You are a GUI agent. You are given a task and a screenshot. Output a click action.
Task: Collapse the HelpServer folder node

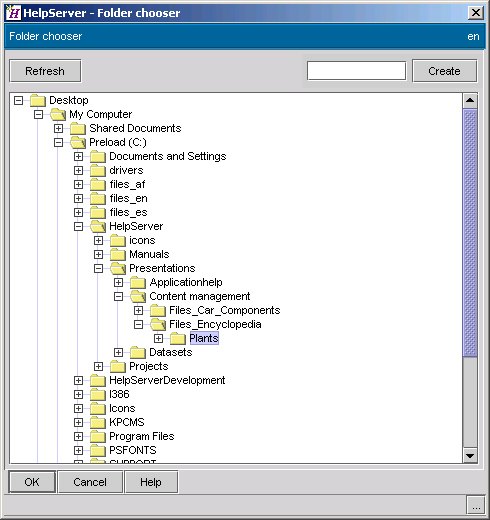point(79,226)
